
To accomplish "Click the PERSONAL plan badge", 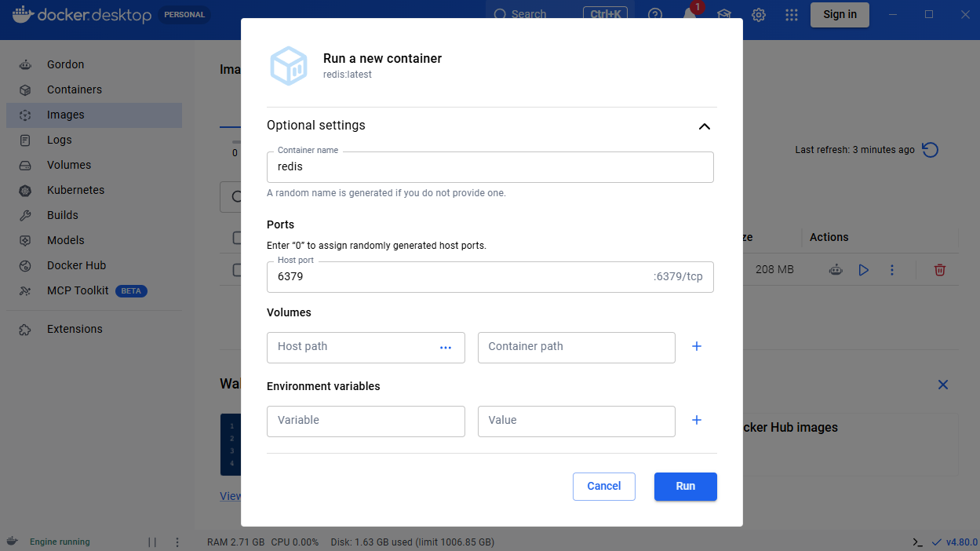I will coord(185,15).
